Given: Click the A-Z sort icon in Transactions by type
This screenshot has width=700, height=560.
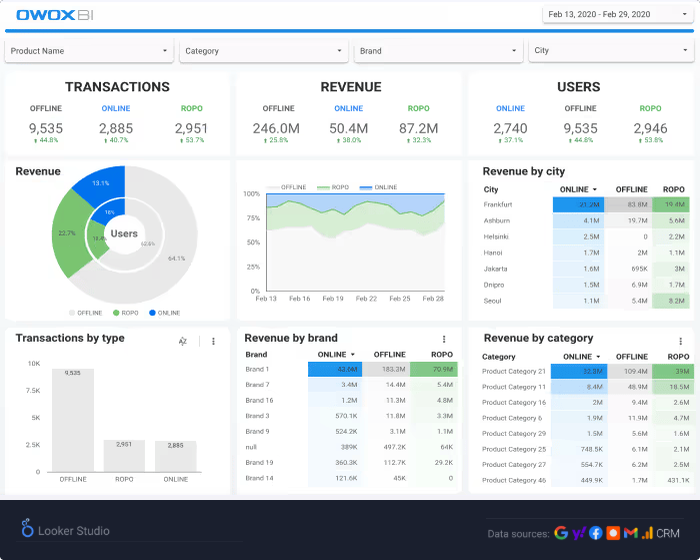Looking at the screenshot, I should tap(183, 342).
